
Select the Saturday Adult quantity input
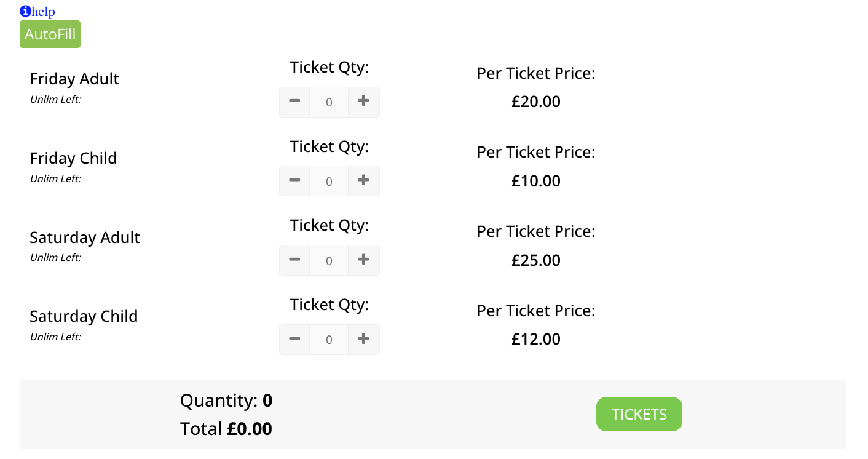coord(329,260)
